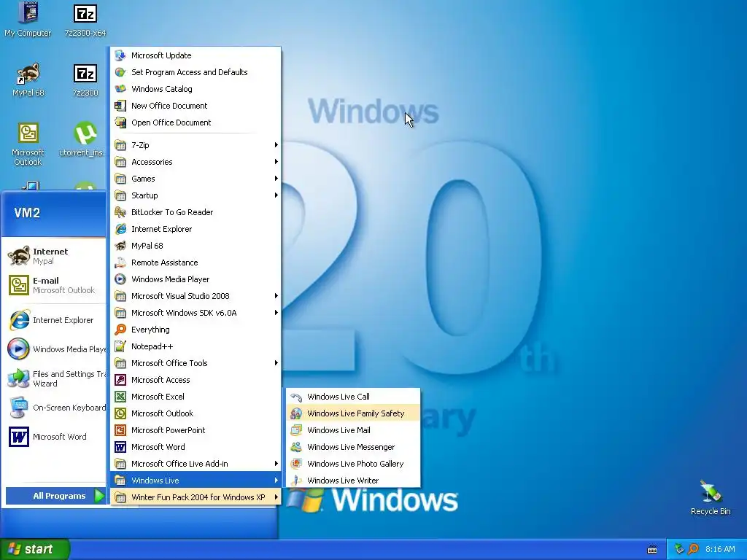The image size is (747, 560).
Task: Click Windows Media Player icon in recent programs
Action: 19,349
